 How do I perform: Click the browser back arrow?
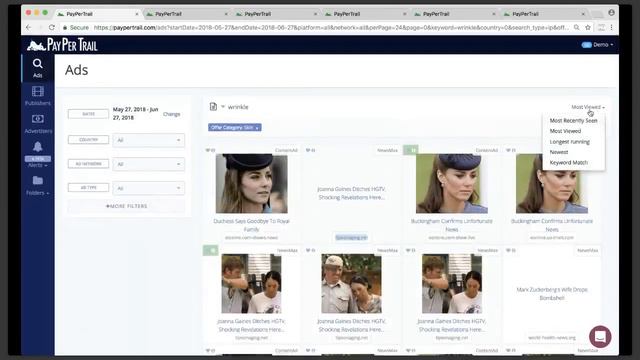(x=28, y=27)
